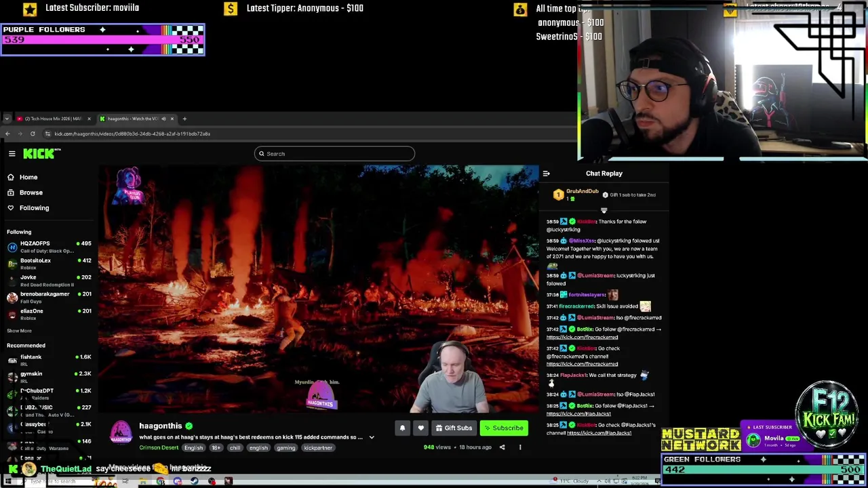Image resolution: width=868 pixels, height=488 pixels.
Task: Open fishtank in Recommended list
Action: tap(49, 361)
